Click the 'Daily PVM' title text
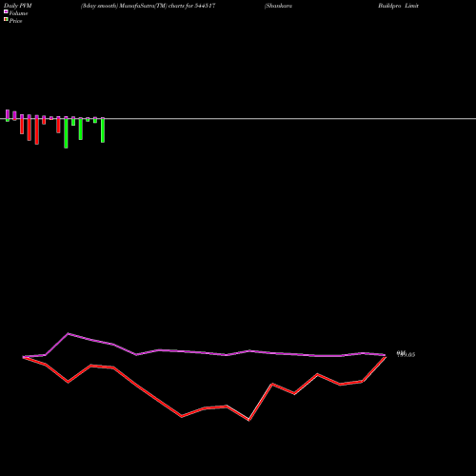 click(x=18, y=6)
